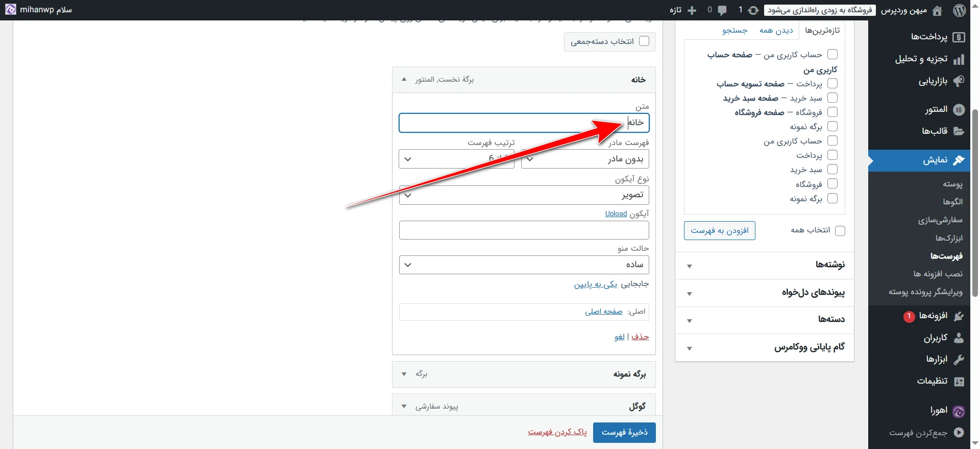The height and width of the screenshot is (449, 980).
Task: Open ترتیب فهرست dropdown
Action: pyautogui.click(x=456, y=159)
